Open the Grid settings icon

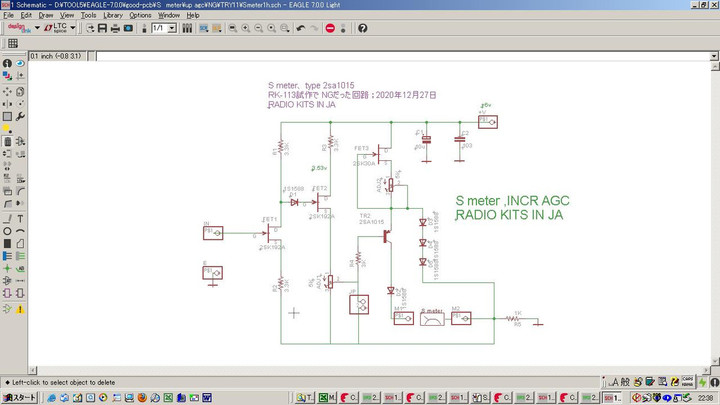(x=12, y=44)
